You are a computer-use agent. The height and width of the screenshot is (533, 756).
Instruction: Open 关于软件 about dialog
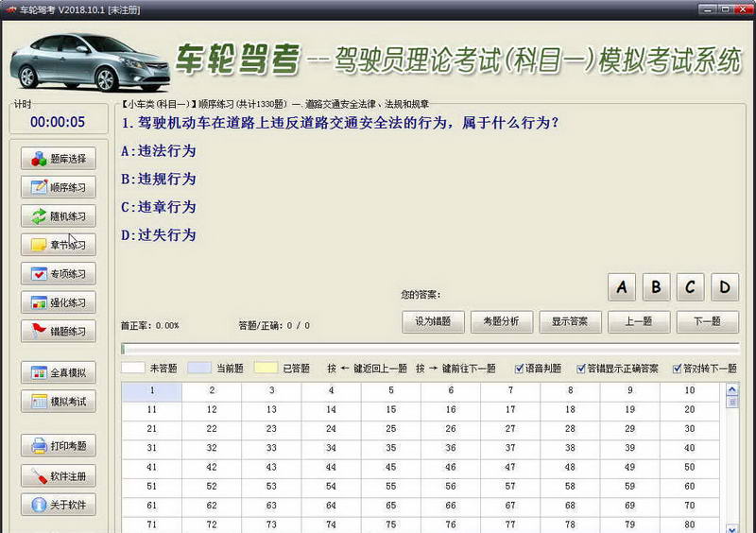click(x=59, y=505)
